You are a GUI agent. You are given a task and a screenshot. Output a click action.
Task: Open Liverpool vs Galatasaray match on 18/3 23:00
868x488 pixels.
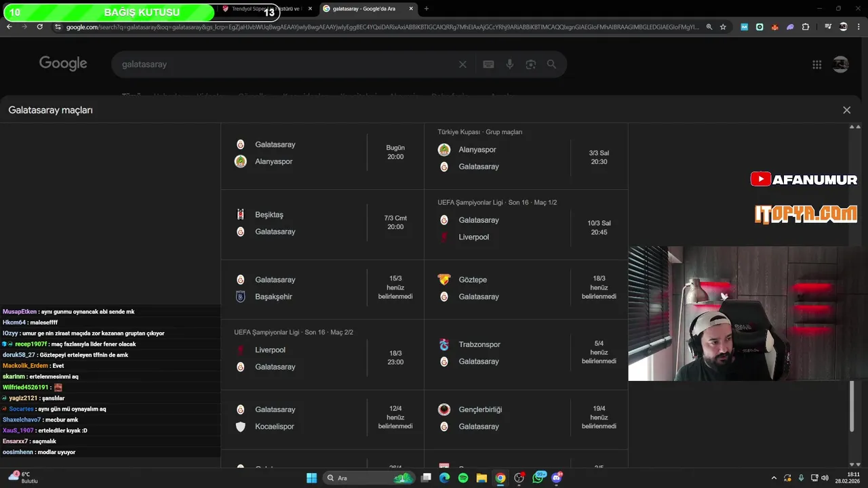tap(322, 354)
